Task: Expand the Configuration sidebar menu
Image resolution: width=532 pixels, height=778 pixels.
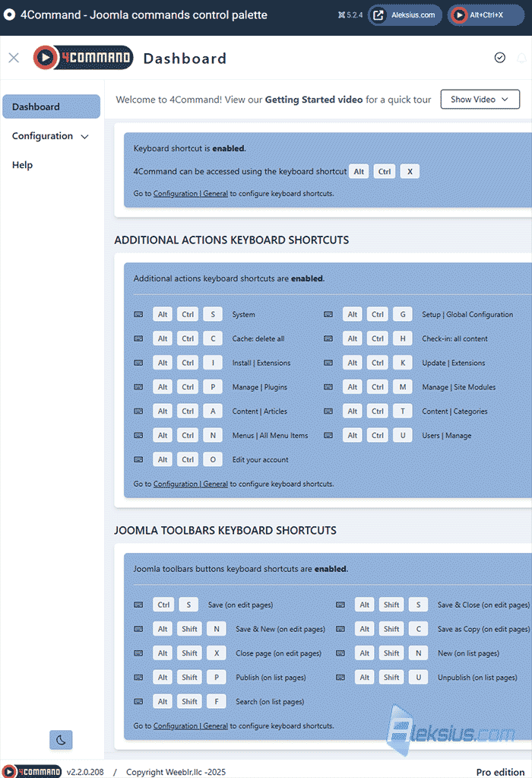Action: tap(51, 136)
